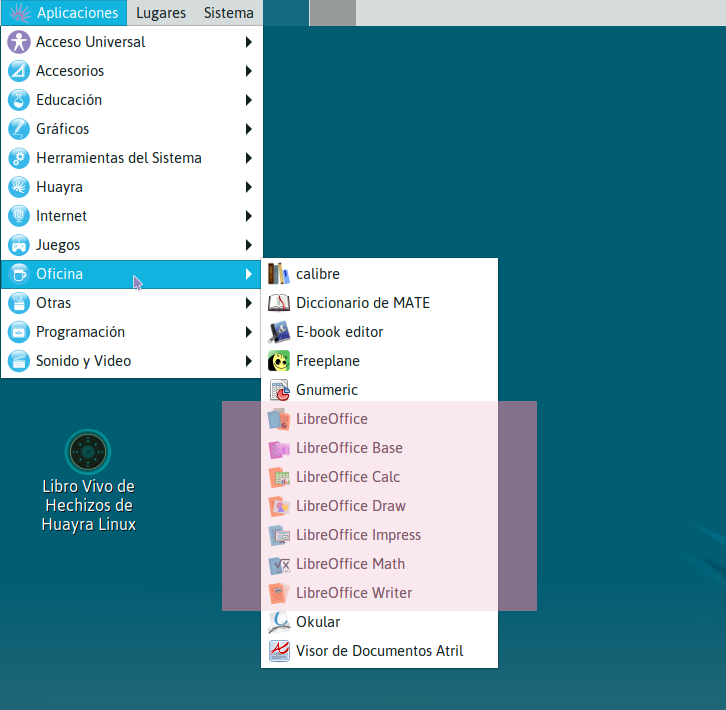The image size is (726, 710).
Task: Expand the Acceso Universal submenu arrow
Action: pos(249,42)
